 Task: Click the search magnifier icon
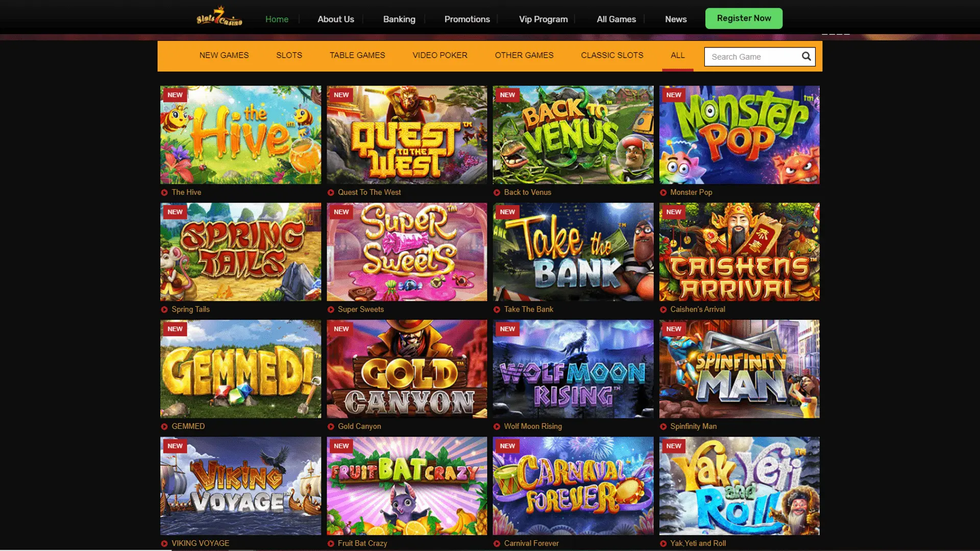pyautogui.click(x=806, y=56)
